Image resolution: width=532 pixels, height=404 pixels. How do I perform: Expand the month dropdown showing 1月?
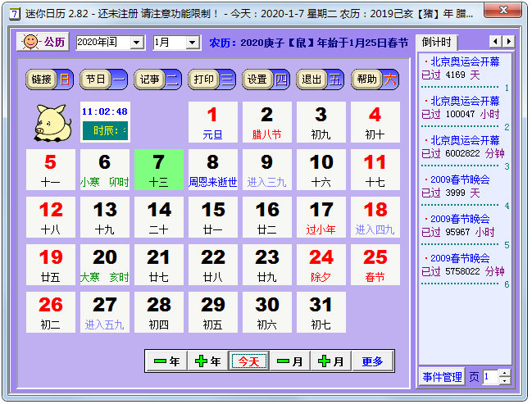pyautogui.click(x=193, y=43)
